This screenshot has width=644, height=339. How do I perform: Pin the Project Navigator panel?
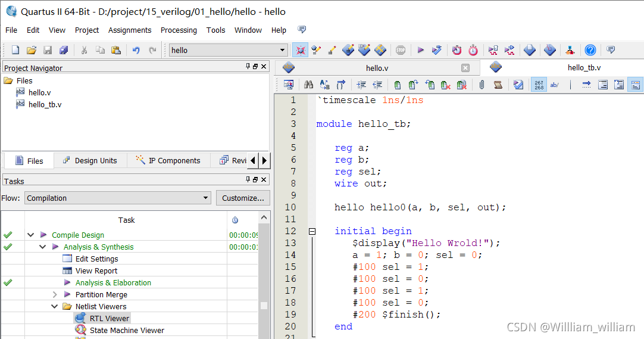[248, 66]
